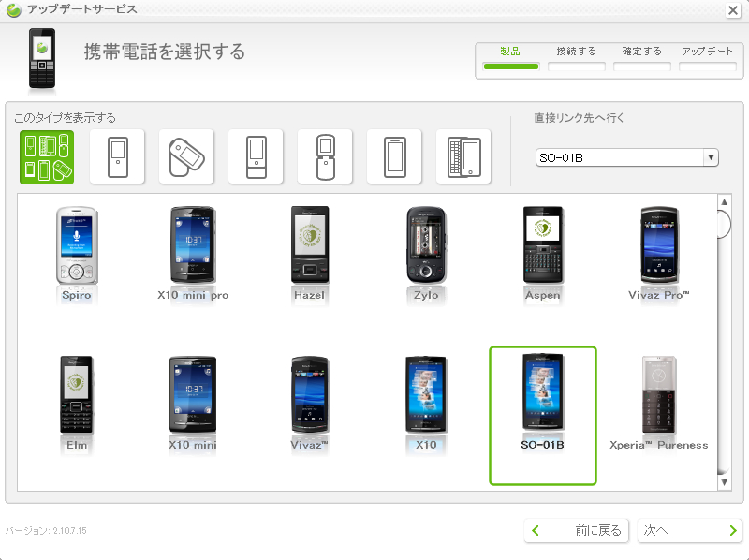Choose the Vivaz Pro phone
Image resolution: width=749 pixels, height=560 pixels.
coord(659,254)
